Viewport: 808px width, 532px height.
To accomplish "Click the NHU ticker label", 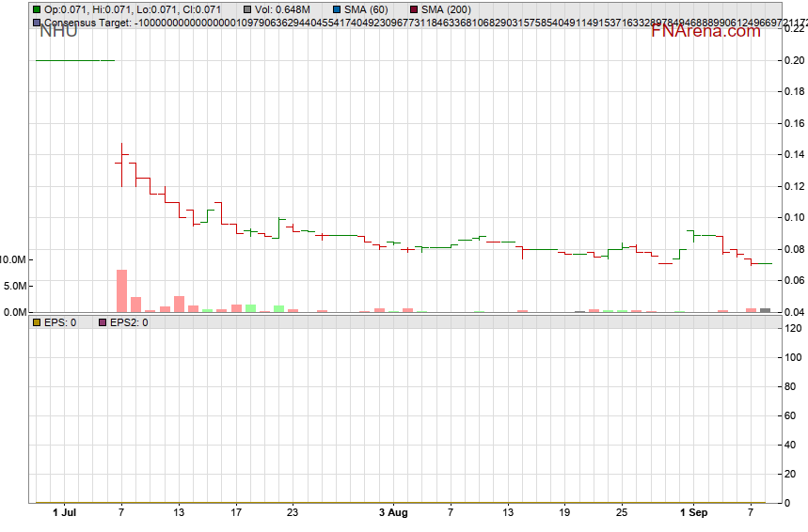I will (58, 31).
